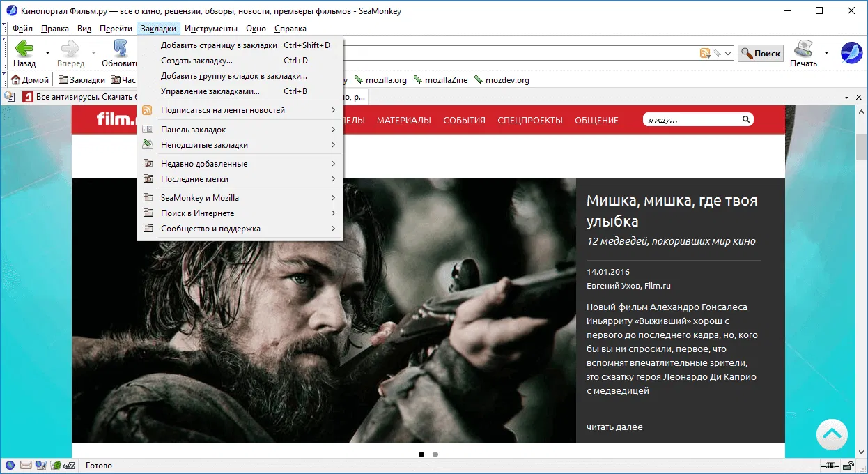Switch to the Все антивирусы tab

(79, 97)
